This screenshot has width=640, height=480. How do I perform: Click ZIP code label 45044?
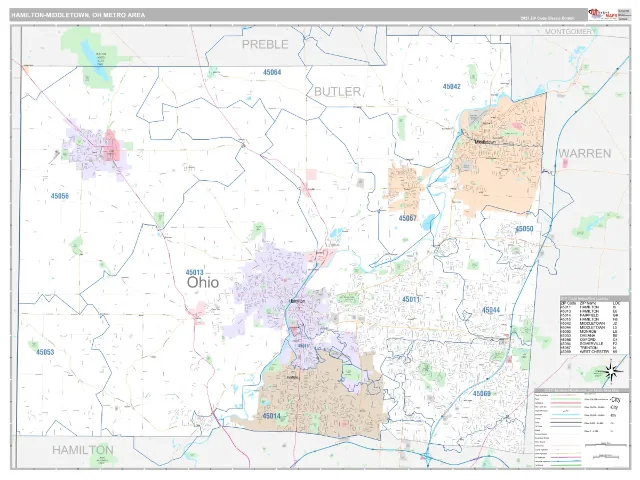491,310
